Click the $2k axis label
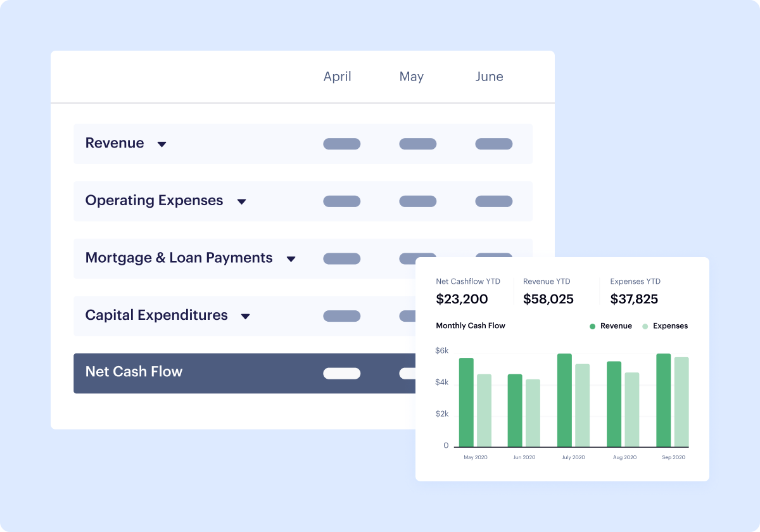 click(441, 414)
